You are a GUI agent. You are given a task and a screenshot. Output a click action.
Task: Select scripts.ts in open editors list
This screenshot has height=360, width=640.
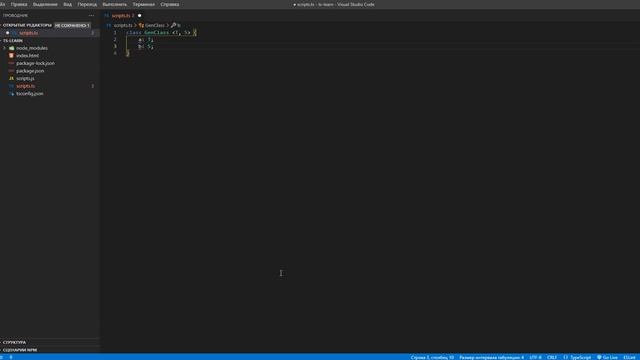(29, 33)
